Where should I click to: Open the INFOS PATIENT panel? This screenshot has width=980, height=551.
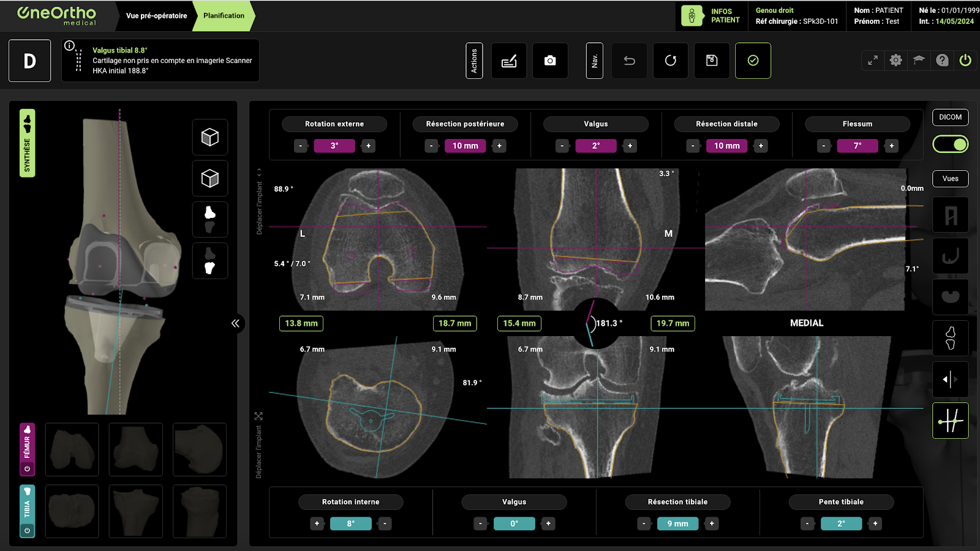point(710,16)
